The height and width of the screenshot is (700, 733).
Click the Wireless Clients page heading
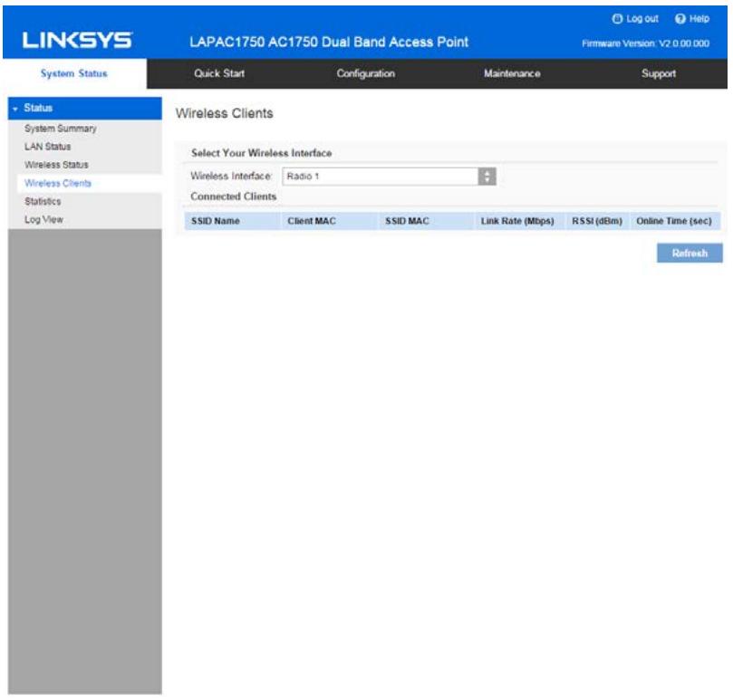[x=225, y=113]
